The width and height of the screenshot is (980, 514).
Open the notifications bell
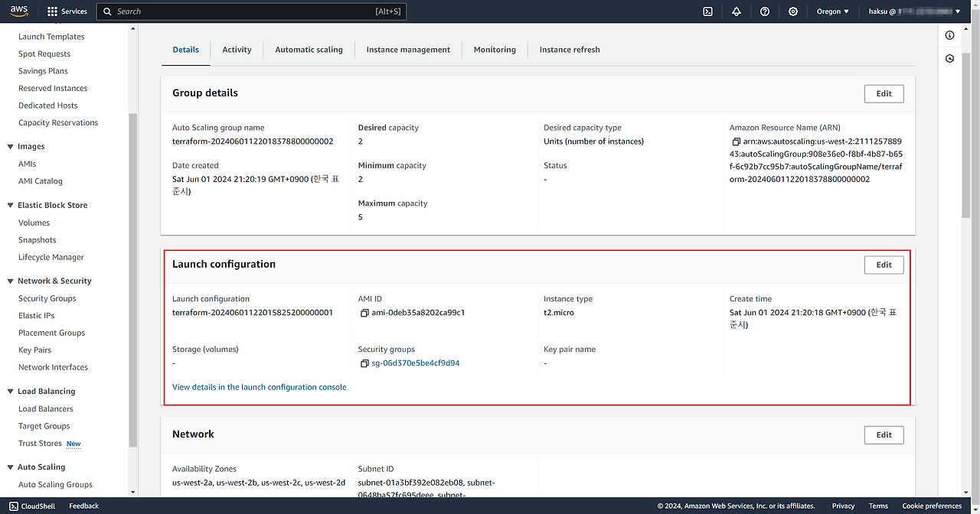737,11
